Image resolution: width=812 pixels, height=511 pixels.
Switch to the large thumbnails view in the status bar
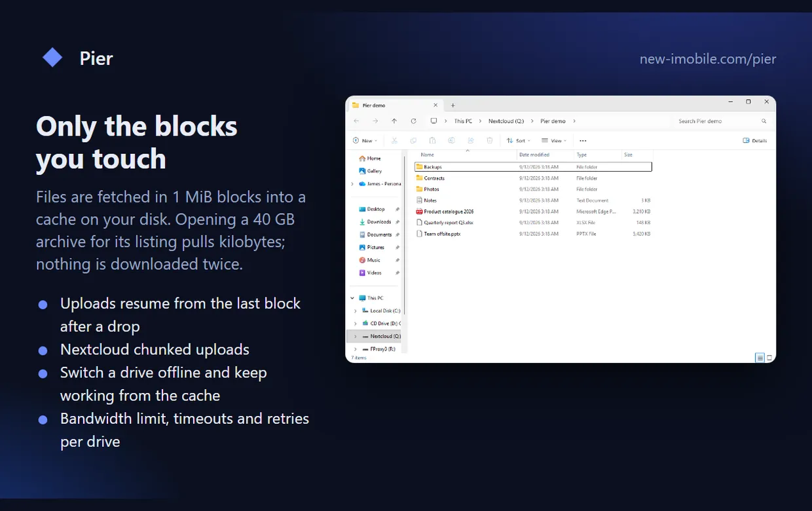[x=769, y=358]
